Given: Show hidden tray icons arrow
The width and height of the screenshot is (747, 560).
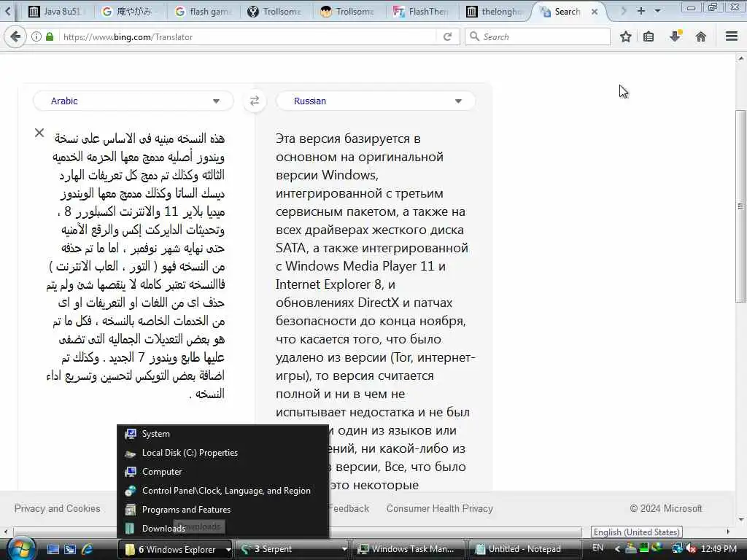Looking at the screenshot, I should pyautogui.click(x=617, y=549).
